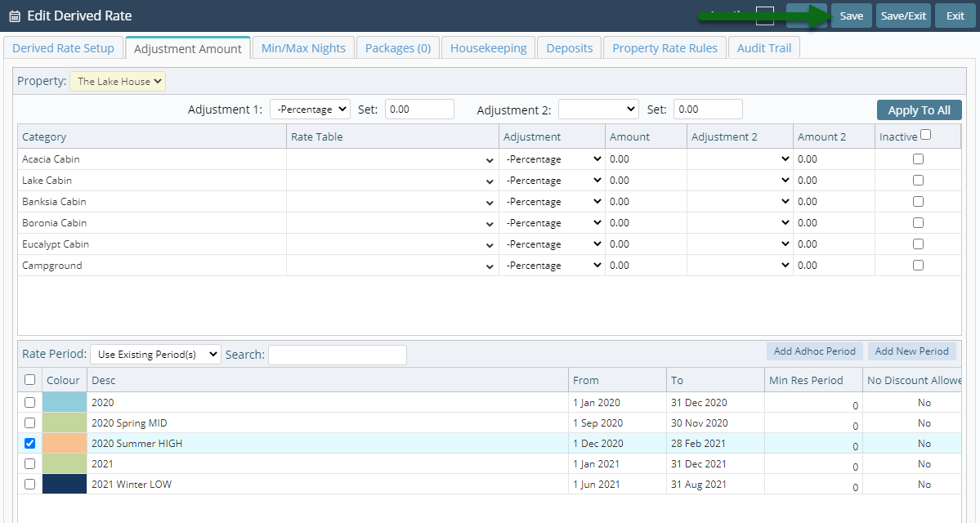
Task: Open the Derived Rate Setup tab
Action: 63,48
